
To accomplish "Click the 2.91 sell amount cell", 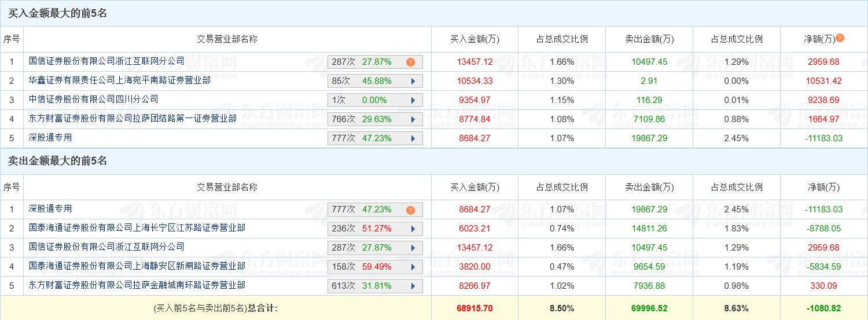I will pos(649,81).
